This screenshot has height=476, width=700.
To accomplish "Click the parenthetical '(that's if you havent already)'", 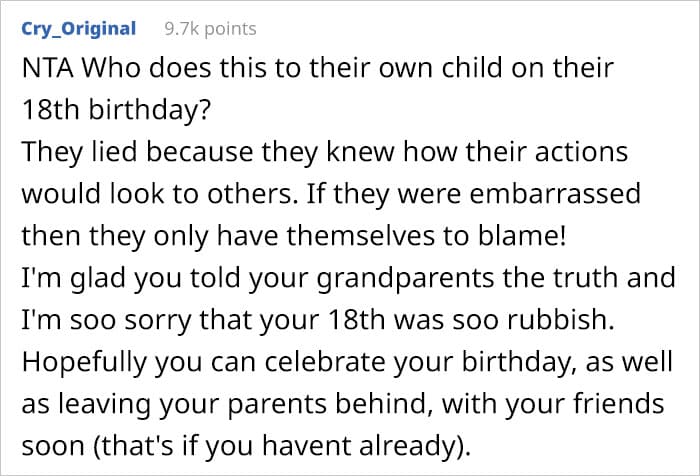I will (281, 446).
